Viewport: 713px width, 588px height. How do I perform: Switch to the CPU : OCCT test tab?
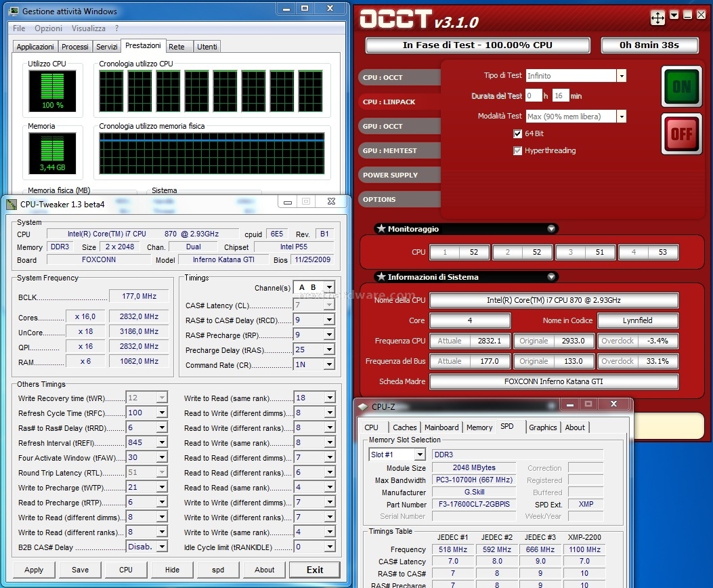(x=399, y=77)
